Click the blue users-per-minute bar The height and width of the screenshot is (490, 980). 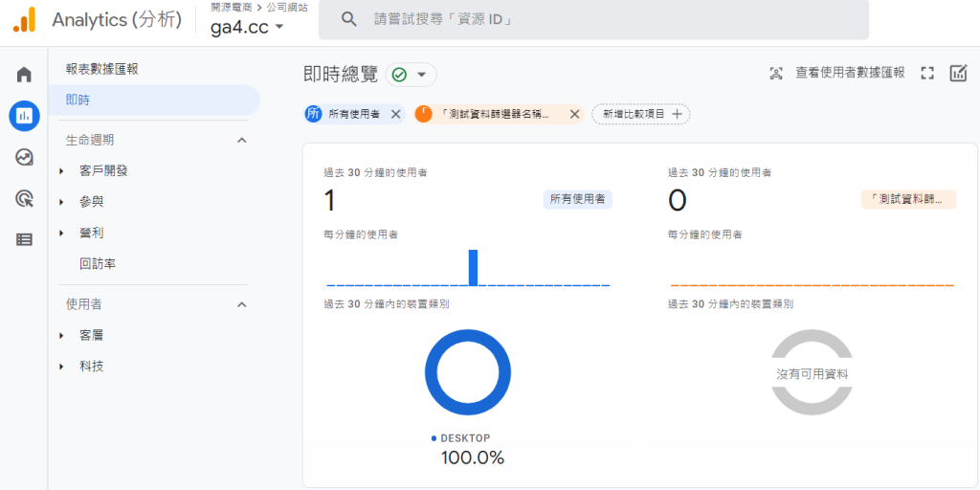pyautogui.click(x=473, y=268)
